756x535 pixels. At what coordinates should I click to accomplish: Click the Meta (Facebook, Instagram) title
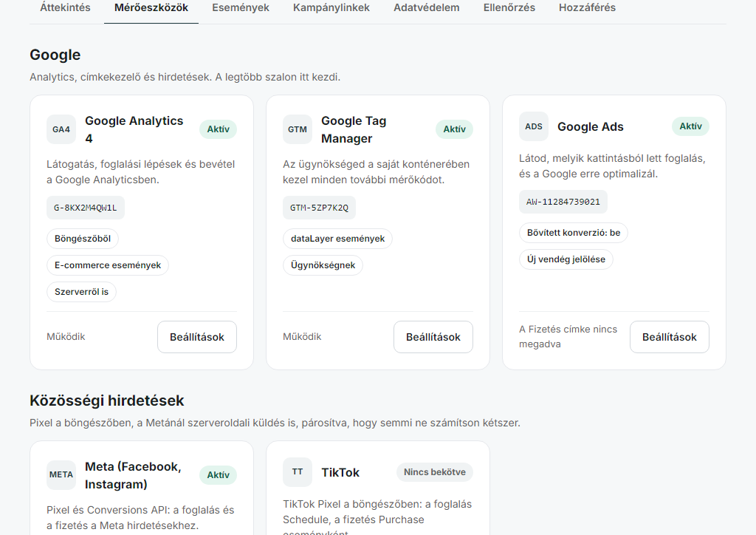click(x=133, y=475)
